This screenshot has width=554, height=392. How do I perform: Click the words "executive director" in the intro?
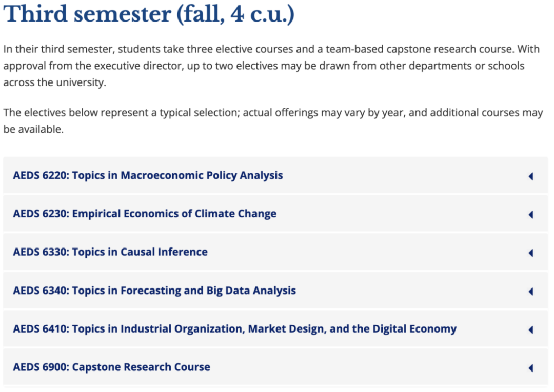coord(137,66)
